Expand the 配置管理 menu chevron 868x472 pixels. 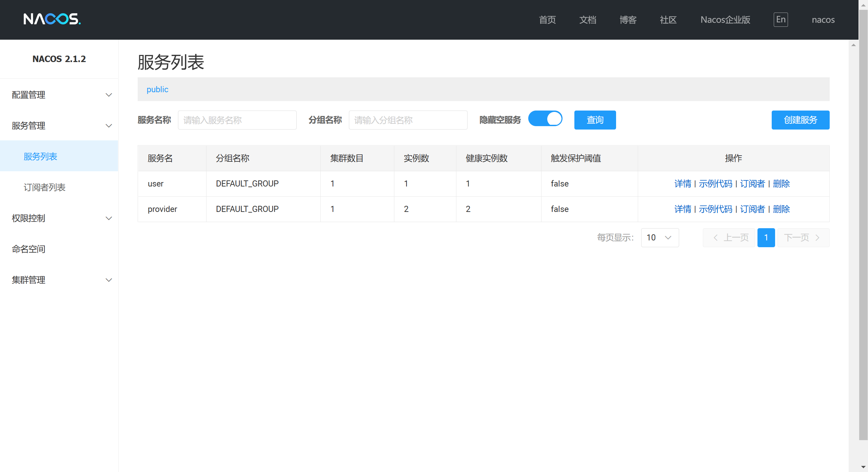pyautogui.click(x=109, y=95)
